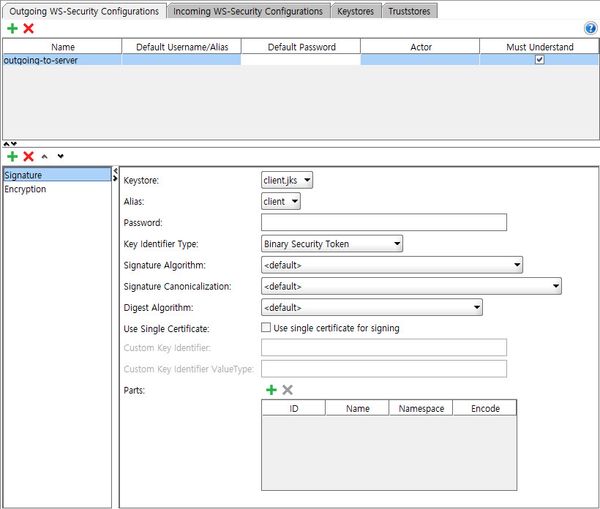Remove the selected WSS entry from list

(x=29, y=156)
